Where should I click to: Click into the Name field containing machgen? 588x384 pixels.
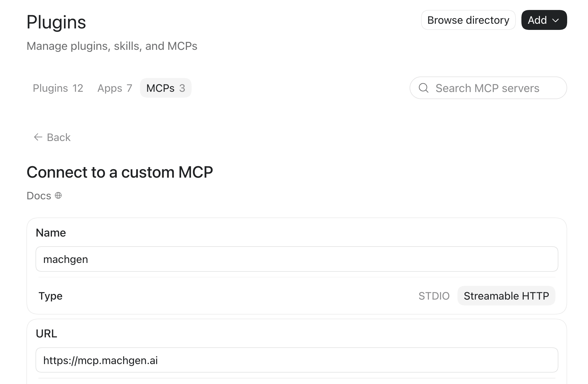[x=297, y=259]
